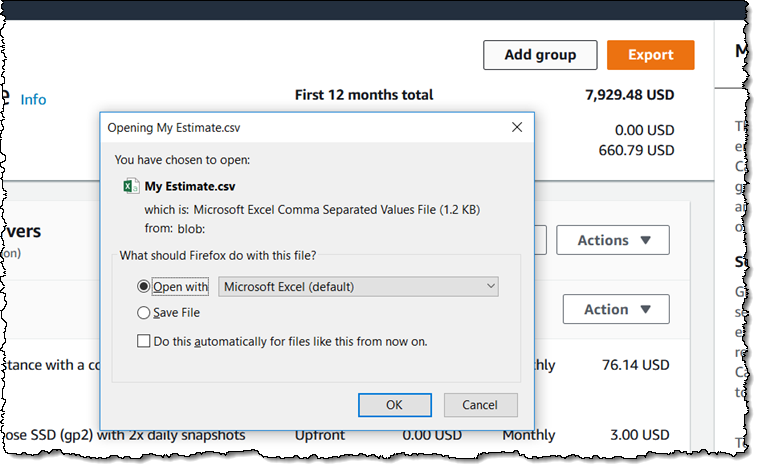This screenshot has height=469, width=760.
Task: Click the Add group button
Action: [x=540, y=55]
